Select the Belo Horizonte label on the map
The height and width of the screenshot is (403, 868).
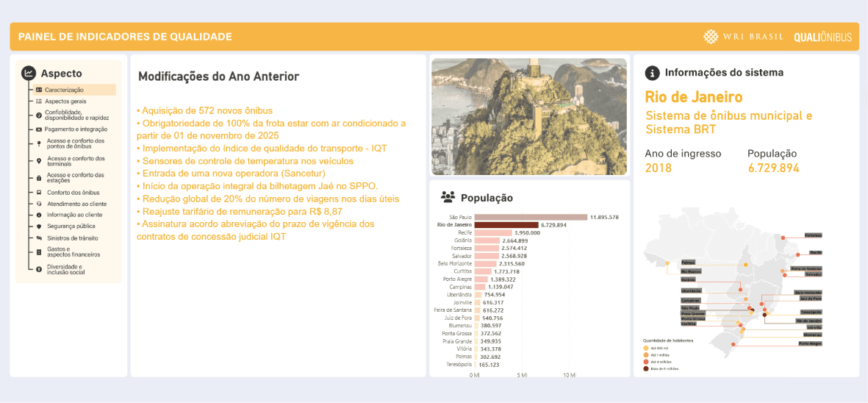tap(808, 292)
